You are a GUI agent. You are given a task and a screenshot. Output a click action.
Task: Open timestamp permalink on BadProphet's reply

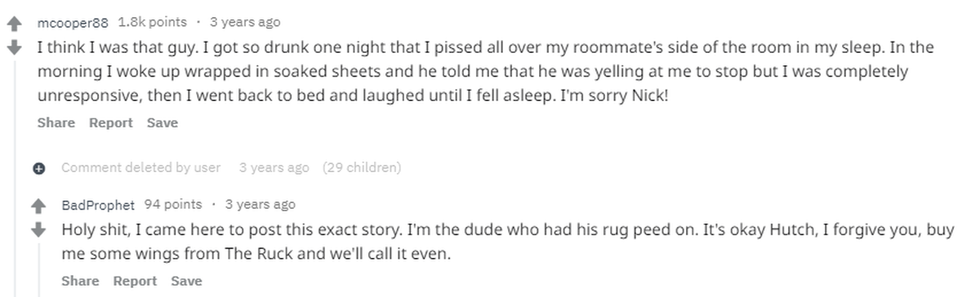tap(260, 205)
